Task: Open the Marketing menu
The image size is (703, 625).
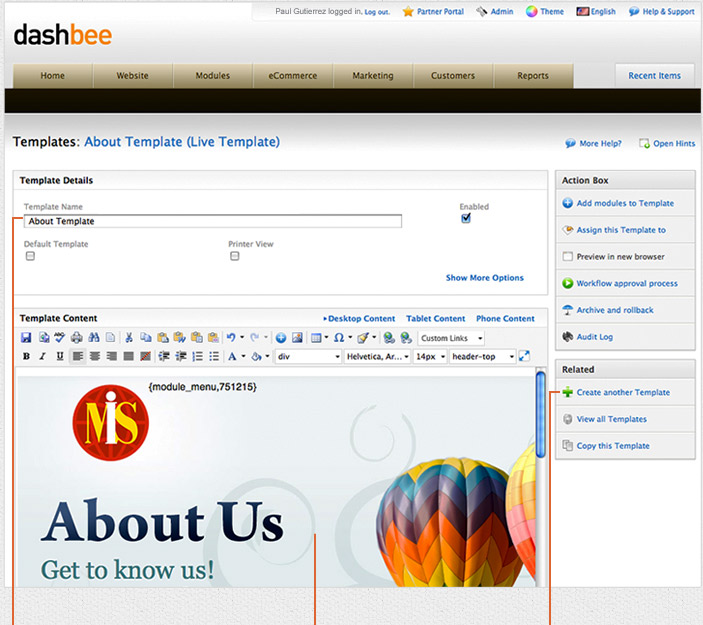Action: tap(373, 76)
